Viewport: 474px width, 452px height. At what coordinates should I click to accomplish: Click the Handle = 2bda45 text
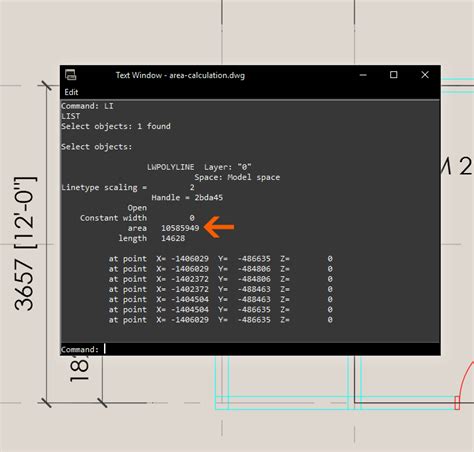(187, 198)
